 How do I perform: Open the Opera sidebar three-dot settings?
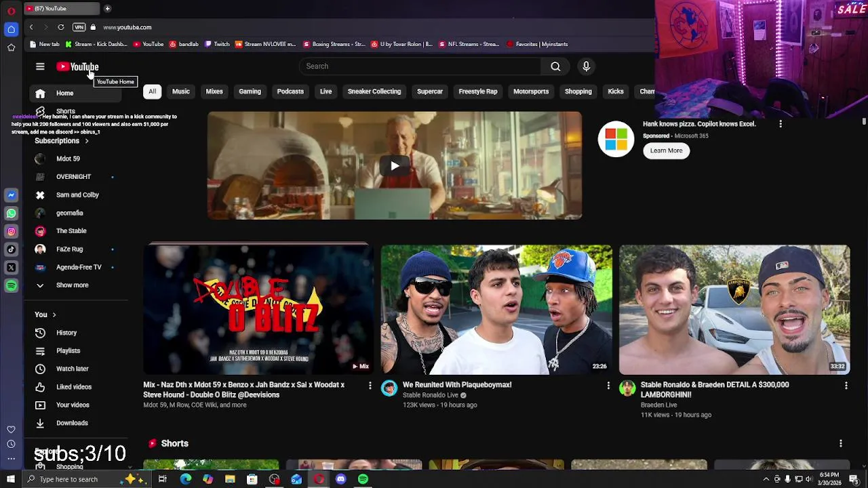pyautogui.click(x=11, y=459)
